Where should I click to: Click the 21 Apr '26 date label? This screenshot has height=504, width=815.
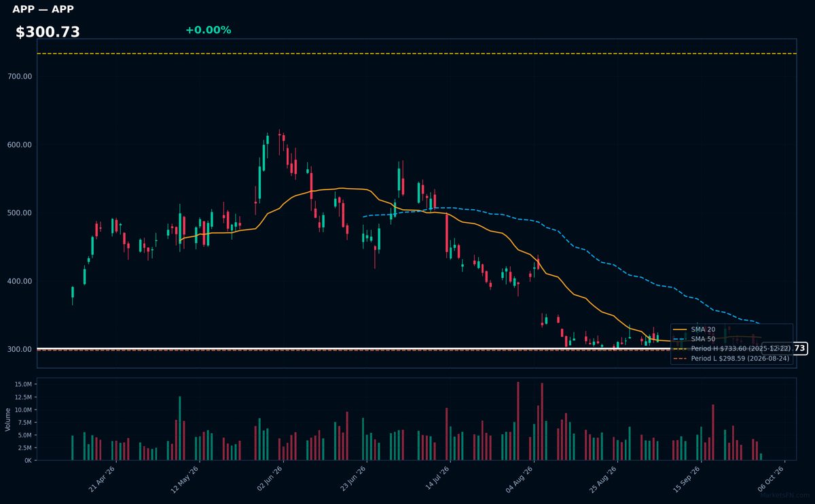pos(102,478)
